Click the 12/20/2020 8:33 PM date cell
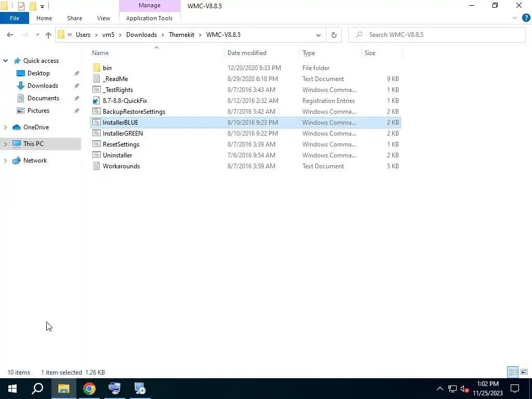 [x=254, y=68]
